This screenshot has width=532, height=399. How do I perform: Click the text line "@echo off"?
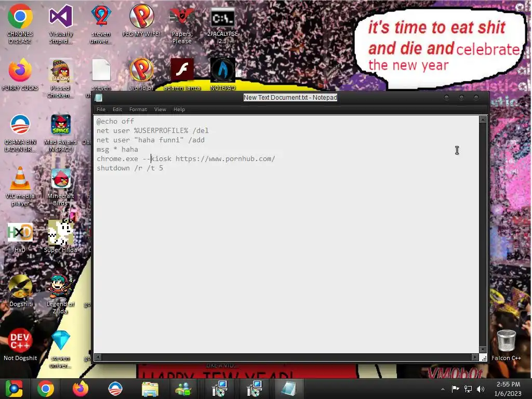click(x=115, y=121)
